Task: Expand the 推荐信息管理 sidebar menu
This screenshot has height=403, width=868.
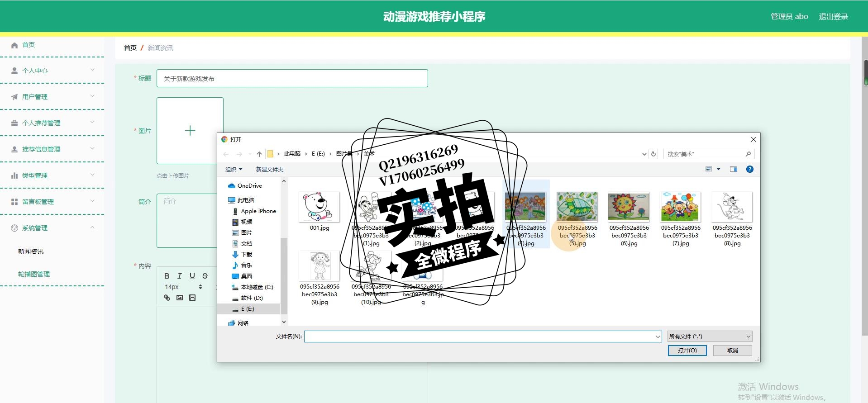Action: coord(52,149)
